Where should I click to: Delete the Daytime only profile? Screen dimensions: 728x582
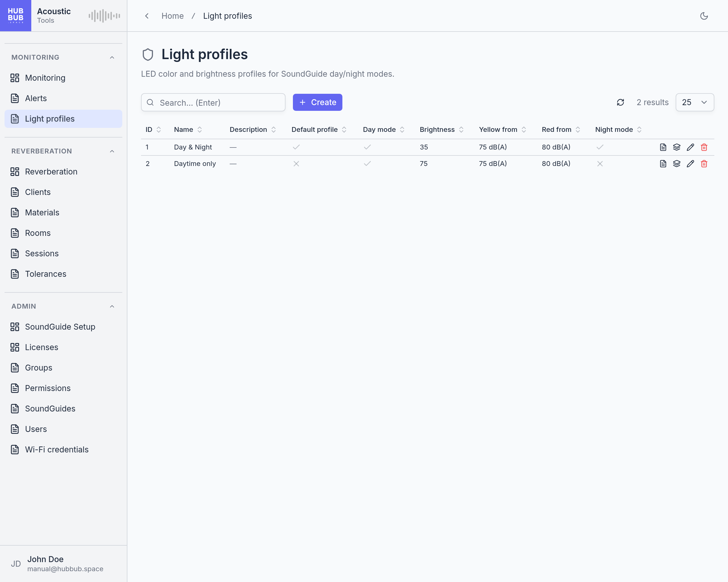704,164
